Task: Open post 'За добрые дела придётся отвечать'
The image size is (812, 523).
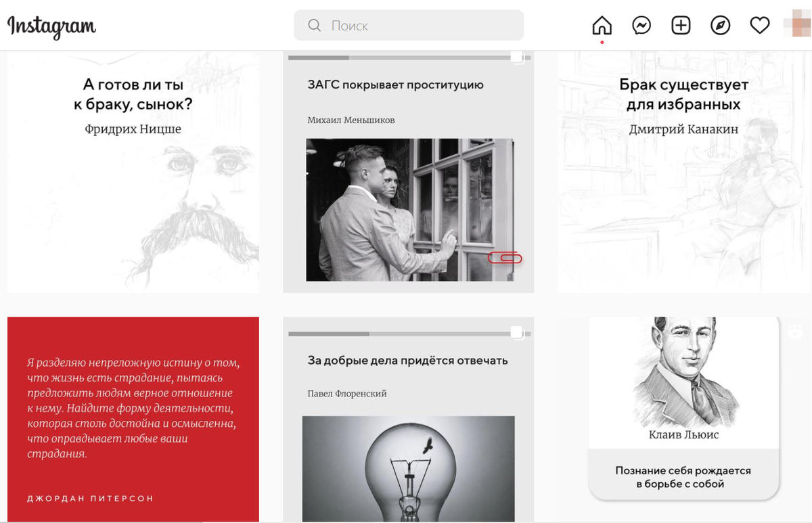Action: (x=409, y=419)
